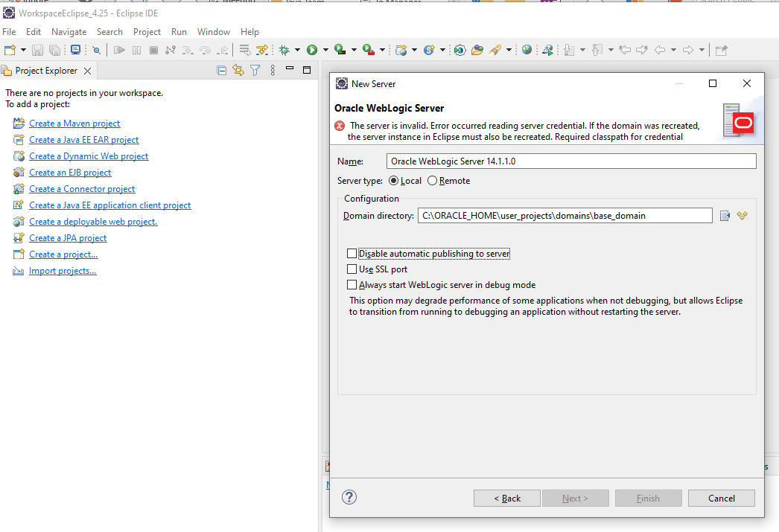Click the New Dynamic Web Project icon

click(x=401, y=50)
